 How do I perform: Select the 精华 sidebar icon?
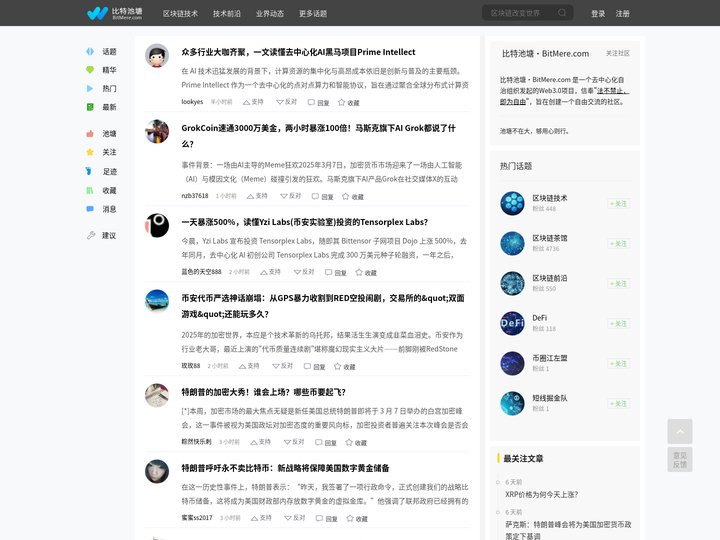(90, 70)
